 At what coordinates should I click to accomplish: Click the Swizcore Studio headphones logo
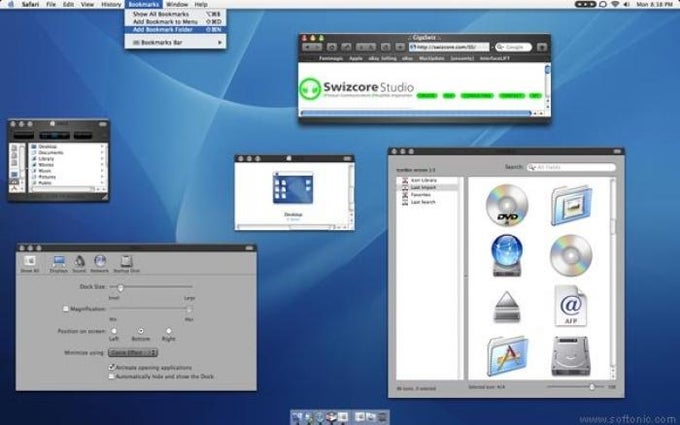point(310,88)
